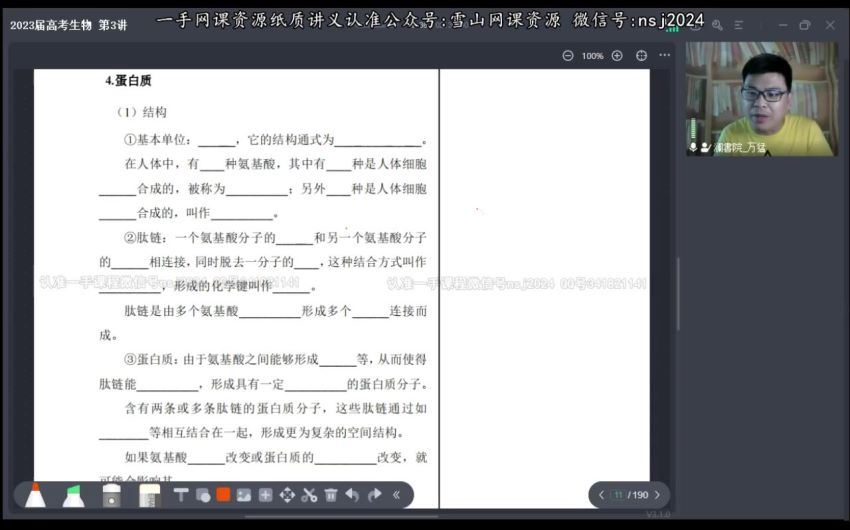The width and height of the screenshot is (850, 530).
Task: Open the title bar list menu icon
Action: 738,25
